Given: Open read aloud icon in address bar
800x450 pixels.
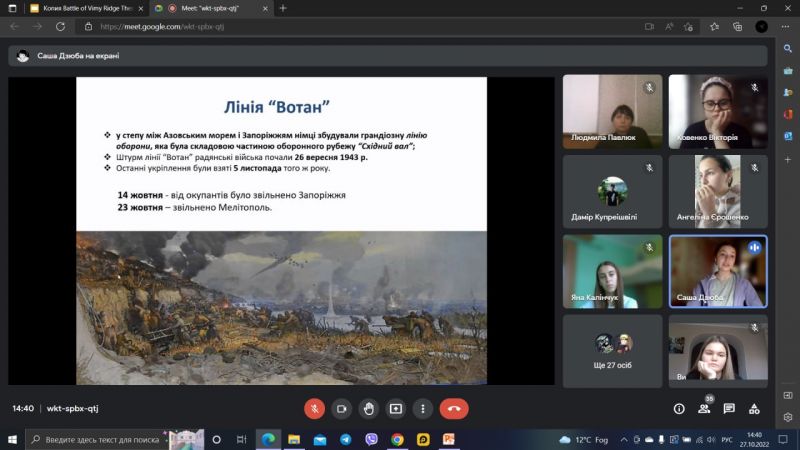Looking at the screenshot, I should pos(669,27).
